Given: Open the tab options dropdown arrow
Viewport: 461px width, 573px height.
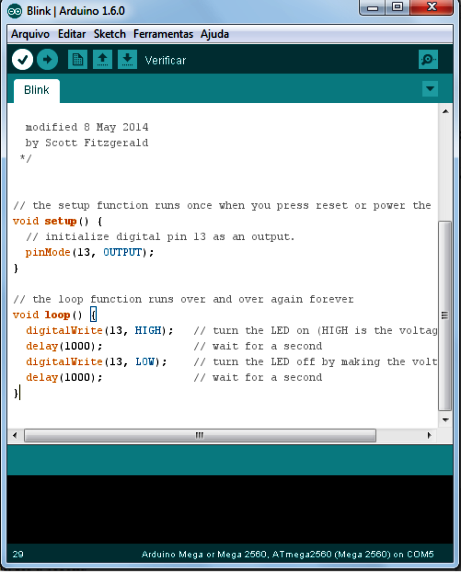Looking at the screenshot, I should [x=430, y=89].
